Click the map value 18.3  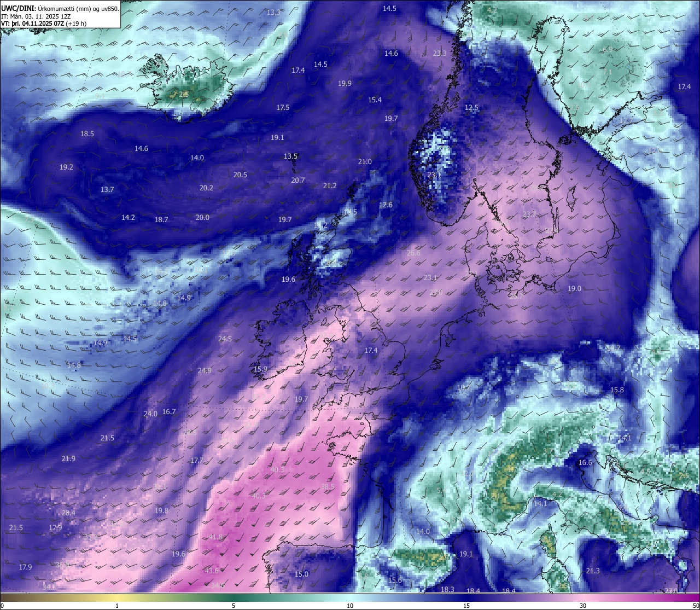click(447, 590)
